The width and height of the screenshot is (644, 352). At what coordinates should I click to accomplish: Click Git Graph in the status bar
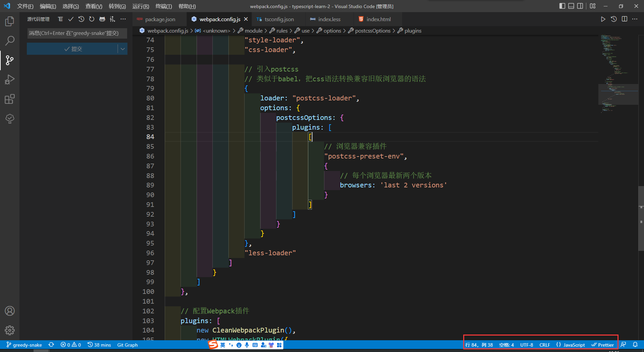[x=127, y=345]
